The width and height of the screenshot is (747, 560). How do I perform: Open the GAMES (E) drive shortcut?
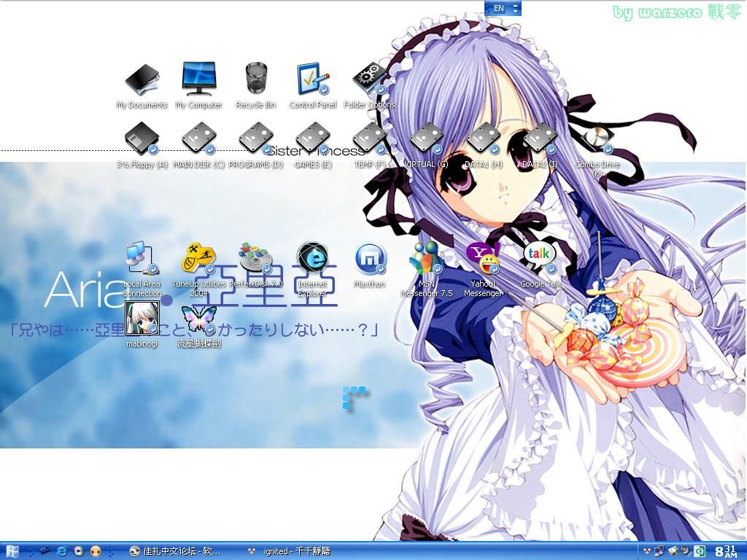[x=312, y=146]
